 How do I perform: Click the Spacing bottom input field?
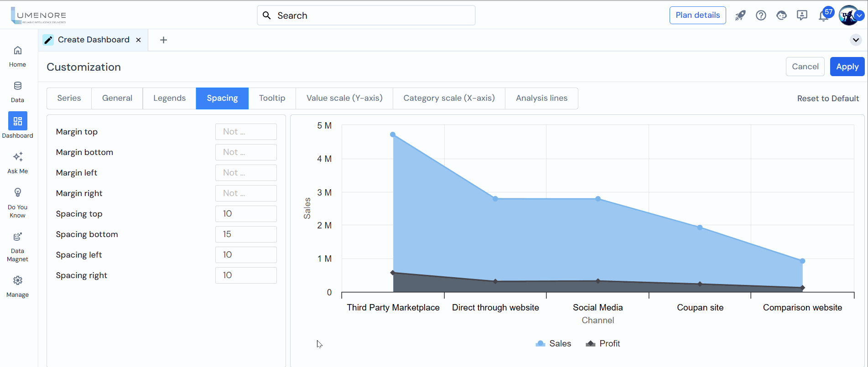(246, 234)
